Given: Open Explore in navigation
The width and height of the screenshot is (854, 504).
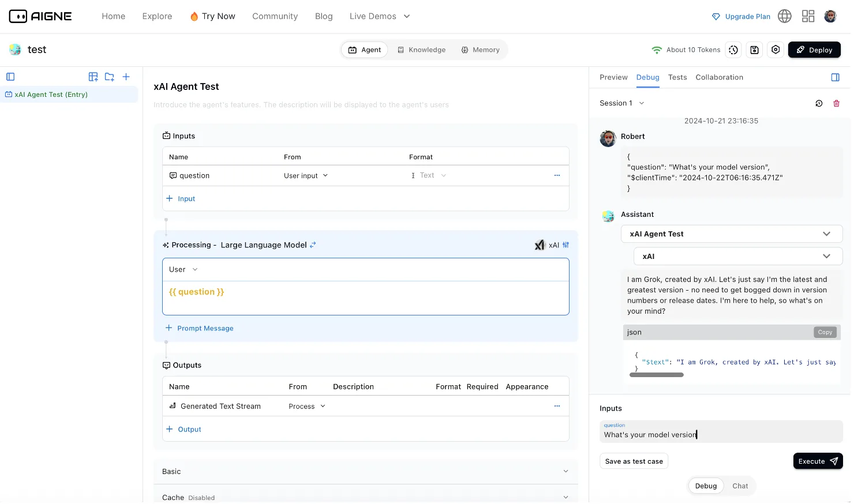Looking at the screenshot, I should pyautogui.click(x=157, y=16).
